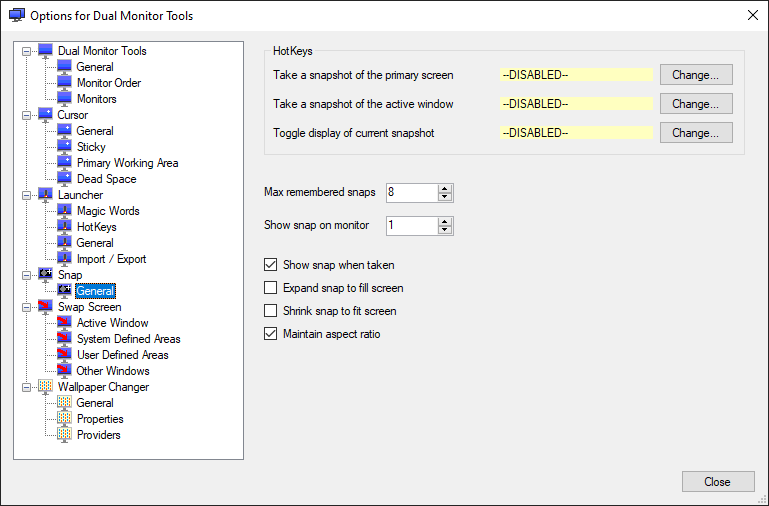
Task: Open Wallpaper Changer Properties page
Action: coord(100,419)
